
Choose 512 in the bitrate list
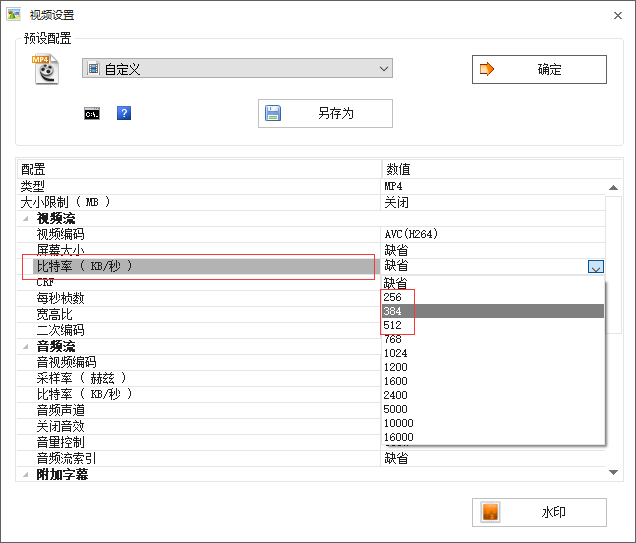[x=392, y=325]
